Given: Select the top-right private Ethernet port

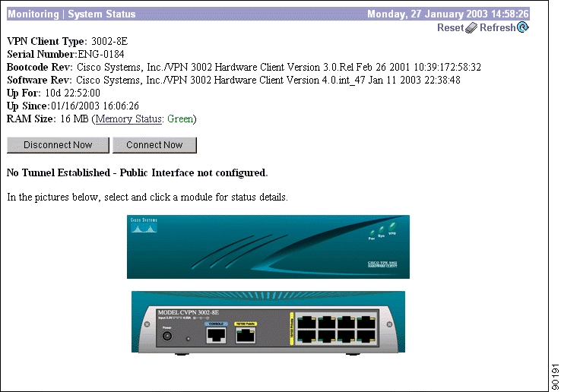Looking at the screenshot, I should pyautogui.click(x=366, y=321).
